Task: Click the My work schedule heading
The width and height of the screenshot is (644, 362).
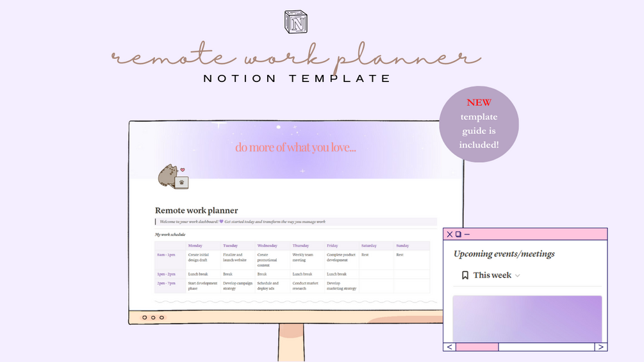Action: coord(170,234)
